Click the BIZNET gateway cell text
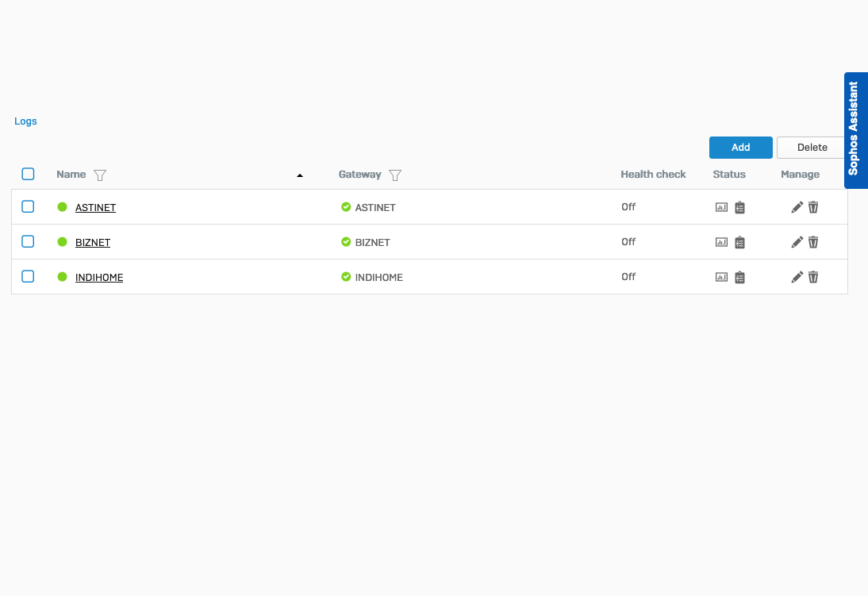Viewport: 868px width, 596px height. [373, 243]
